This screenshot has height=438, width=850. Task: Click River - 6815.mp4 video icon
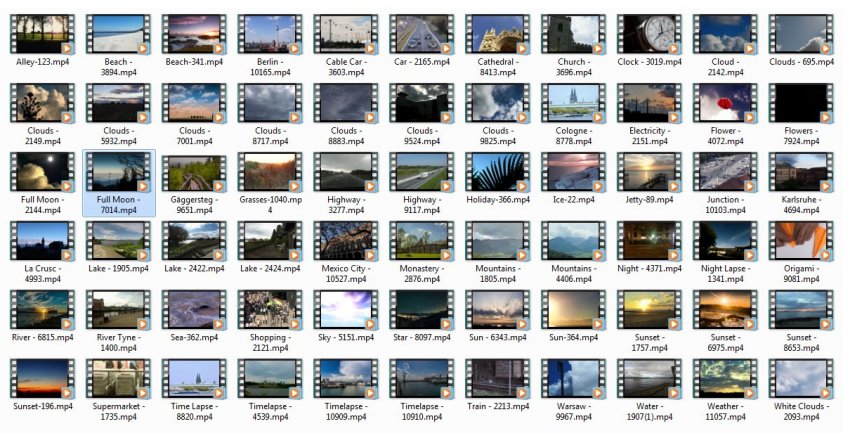(x=42, y=310)
